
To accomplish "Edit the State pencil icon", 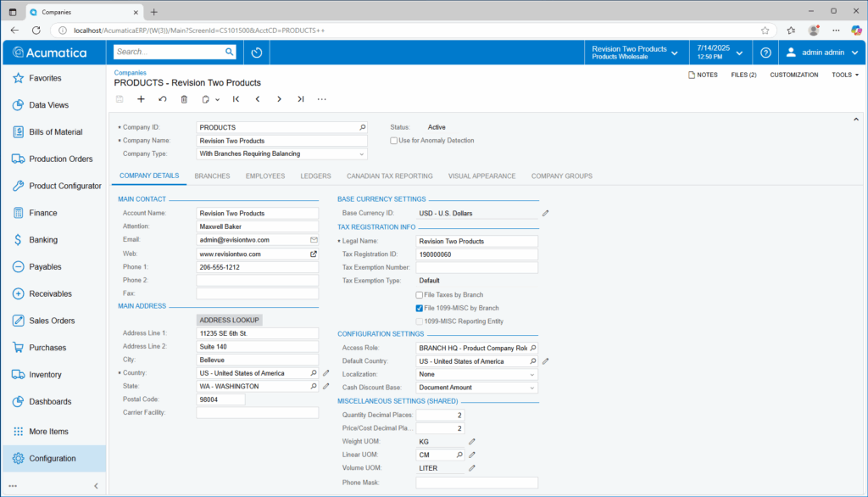I will coord(326,386).
